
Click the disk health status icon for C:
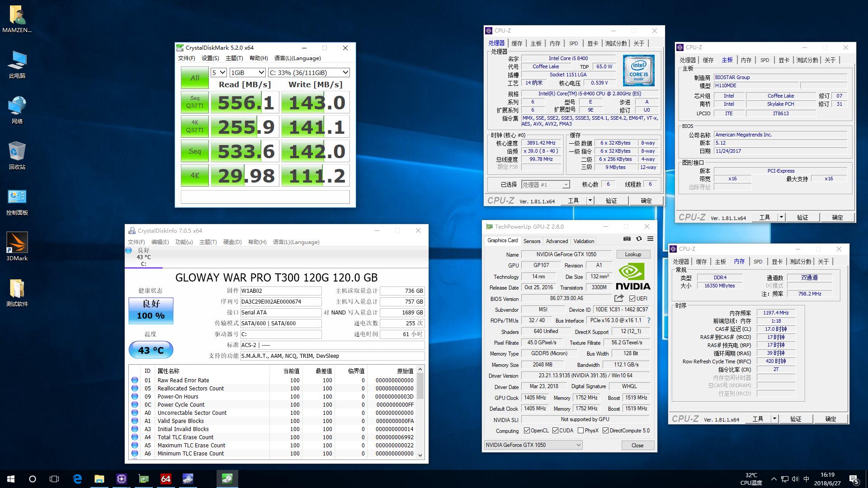point(129,250)
